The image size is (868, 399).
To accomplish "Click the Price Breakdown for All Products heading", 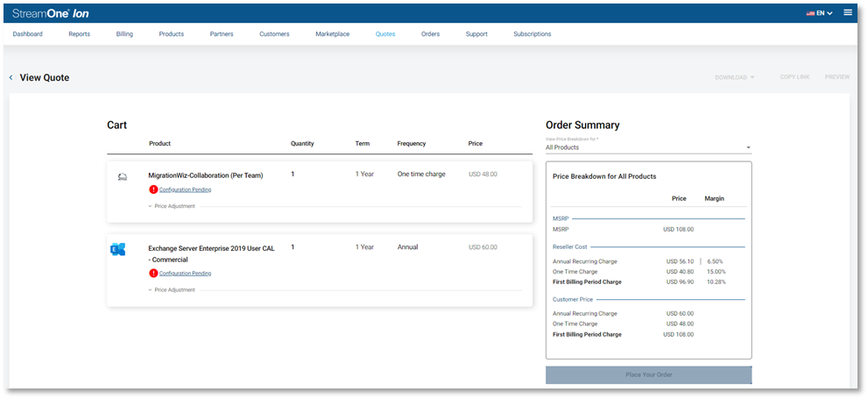I will tap(604, 176).
